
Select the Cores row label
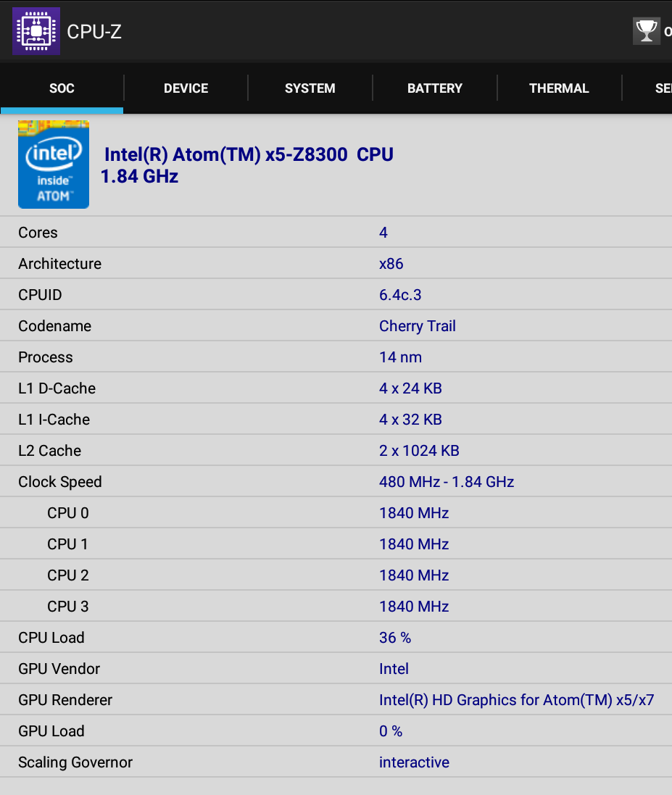(x=38, y=232)
